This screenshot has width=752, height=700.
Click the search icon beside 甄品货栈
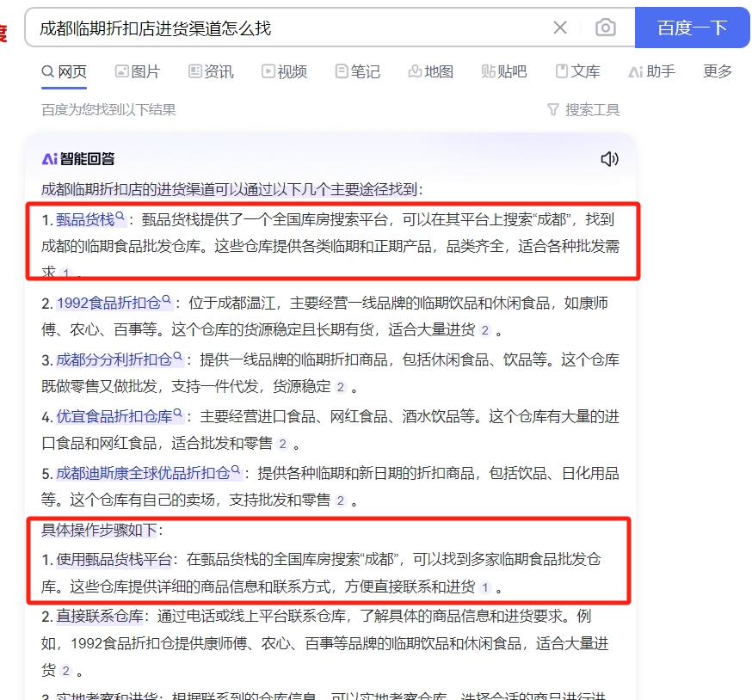pyautogui.click(x=120, y=217)
